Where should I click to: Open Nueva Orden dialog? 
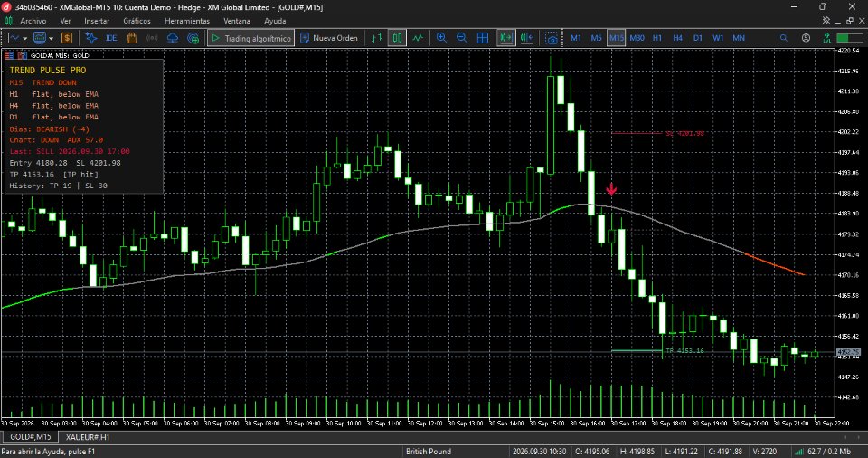click(x=329, y=38)
